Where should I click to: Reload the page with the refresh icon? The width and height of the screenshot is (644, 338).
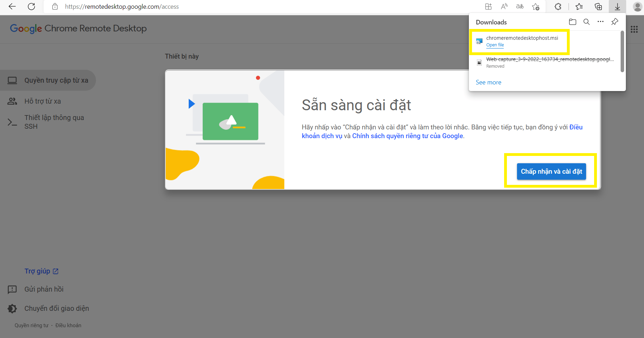pos(31,7)
